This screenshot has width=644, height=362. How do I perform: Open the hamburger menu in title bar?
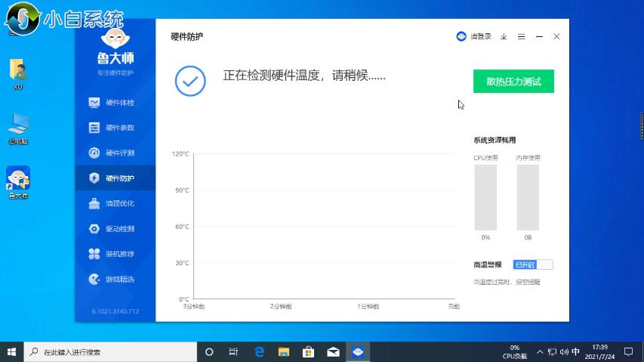click(x=521, y=36)
